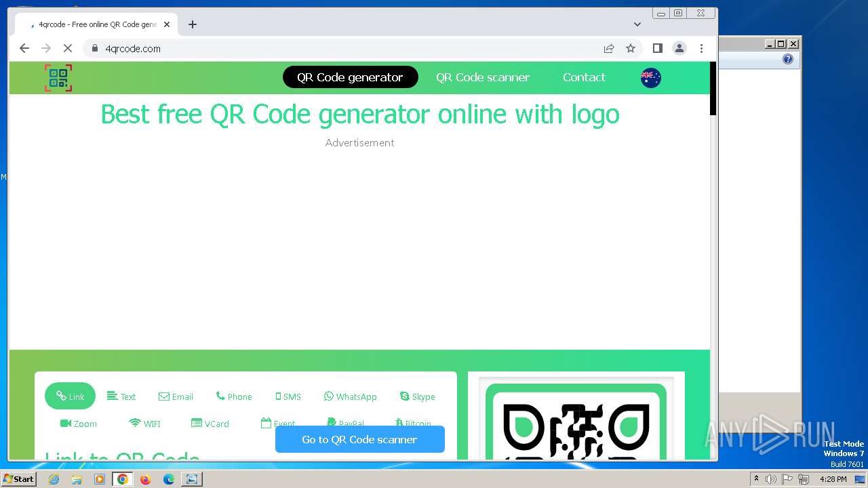868x488 pixels.
Task: Open the Chrome three-dot menu
Action: (x=701, y=48)
